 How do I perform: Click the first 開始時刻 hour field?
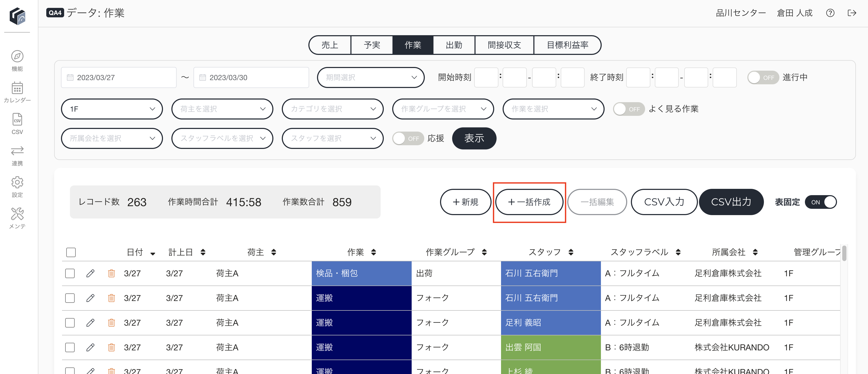point(486,78)
